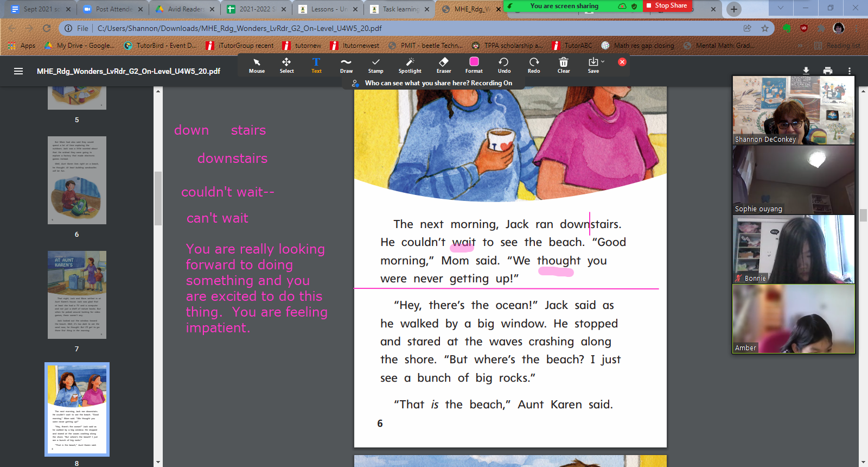Close the Task learning tab
Image resolution: width=868 pixels, height=467 pixels.
tap(427, 9)
